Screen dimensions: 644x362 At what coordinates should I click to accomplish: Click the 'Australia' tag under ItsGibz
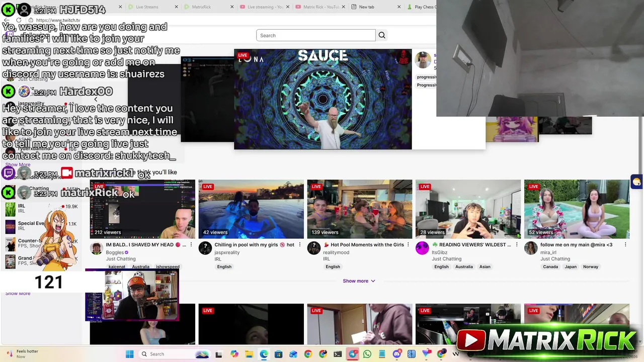tap(464, 267)
